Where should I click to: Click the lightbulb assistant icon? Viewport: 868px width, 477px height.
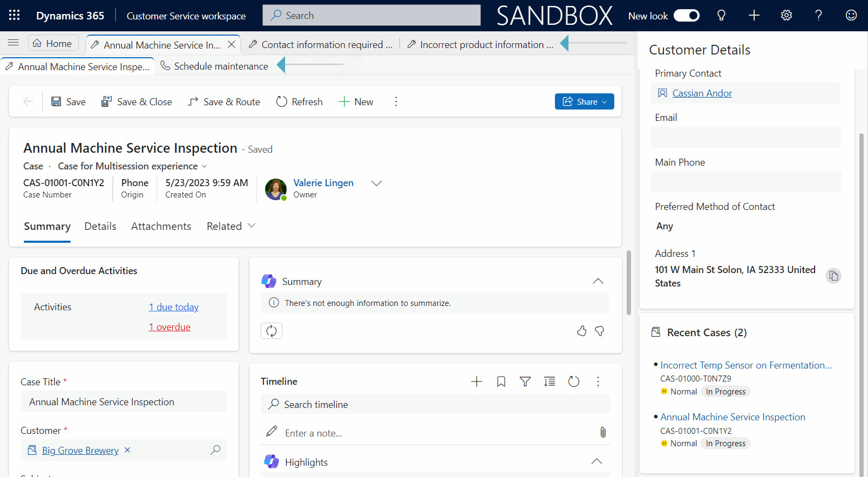(x=721, y=15)
